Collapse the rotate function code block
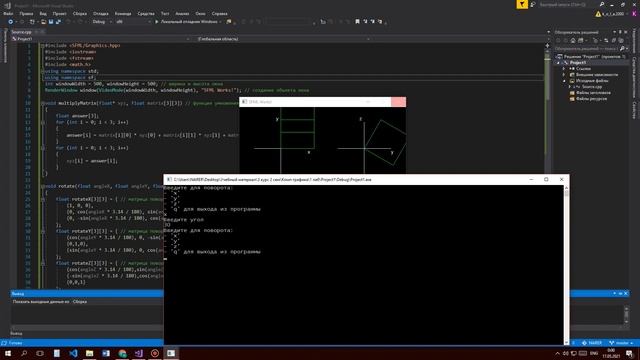This screenshot has width=640, height=360. 42,186
